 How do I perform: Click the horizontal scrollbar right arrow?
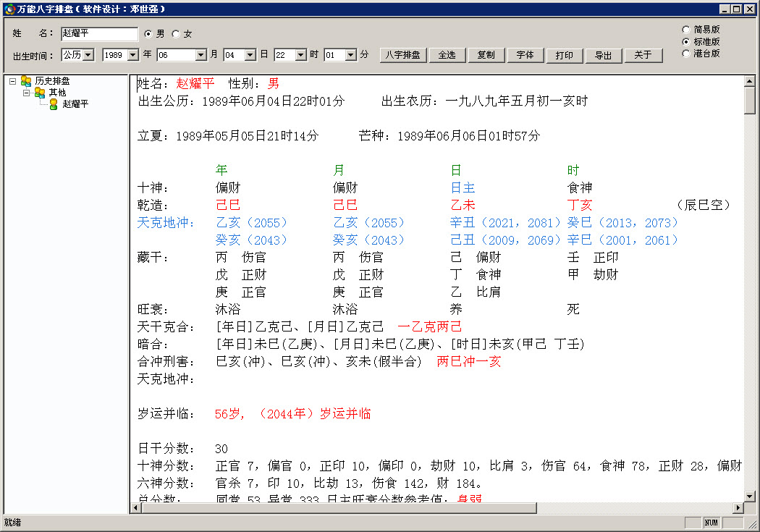pyautogui.click(x=738, y=508)
